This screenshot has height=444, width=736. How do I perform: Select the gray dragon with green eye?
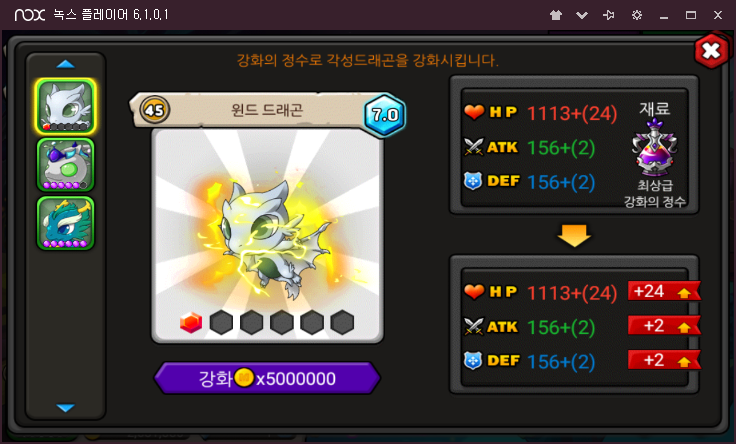pyautogui.click(x=66, y=165)
